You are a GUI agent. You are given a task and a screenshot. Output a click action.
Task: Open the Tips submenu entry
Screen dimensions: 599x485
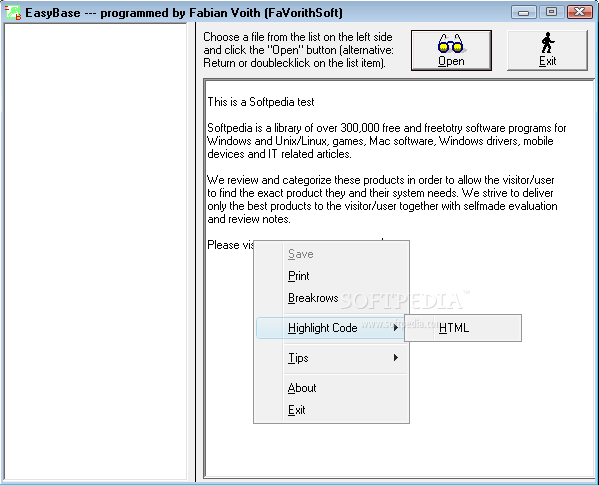332,358
